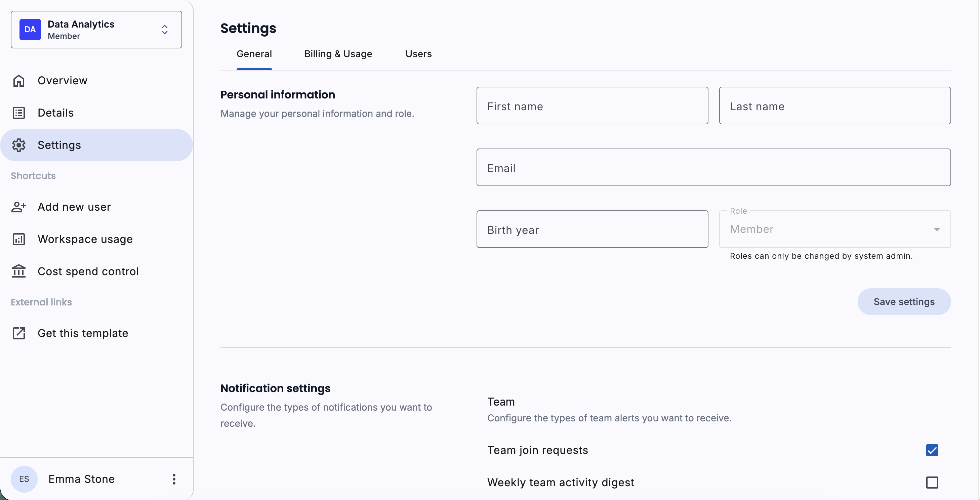
Task: Click the Birth year input
Action: point(592,229)
